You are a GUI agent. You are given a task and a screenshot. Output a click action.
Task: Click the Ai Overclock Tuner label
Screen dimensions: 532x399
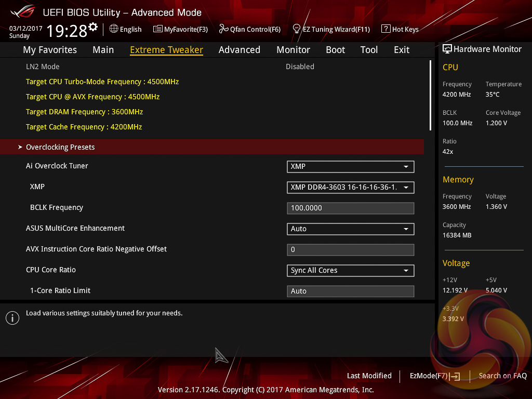pos(57,166)
